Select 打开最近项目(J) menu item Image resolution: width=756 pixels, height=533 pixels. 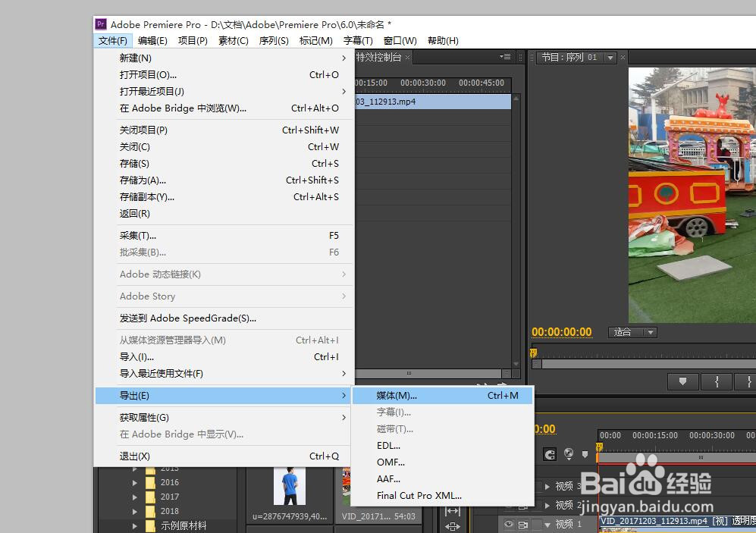click(x=224, y=92)
